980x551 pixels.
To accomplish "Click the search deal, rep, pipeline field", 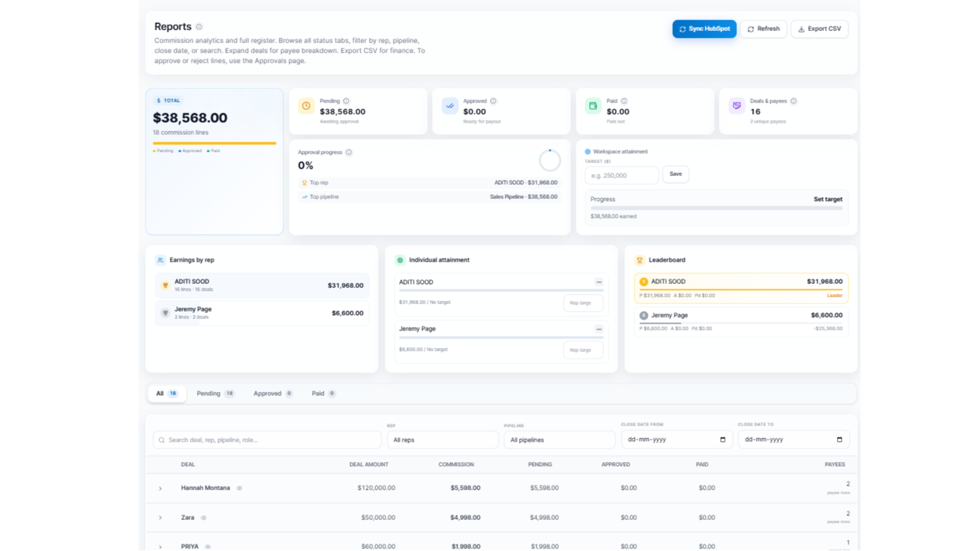I will pos(267,440).
